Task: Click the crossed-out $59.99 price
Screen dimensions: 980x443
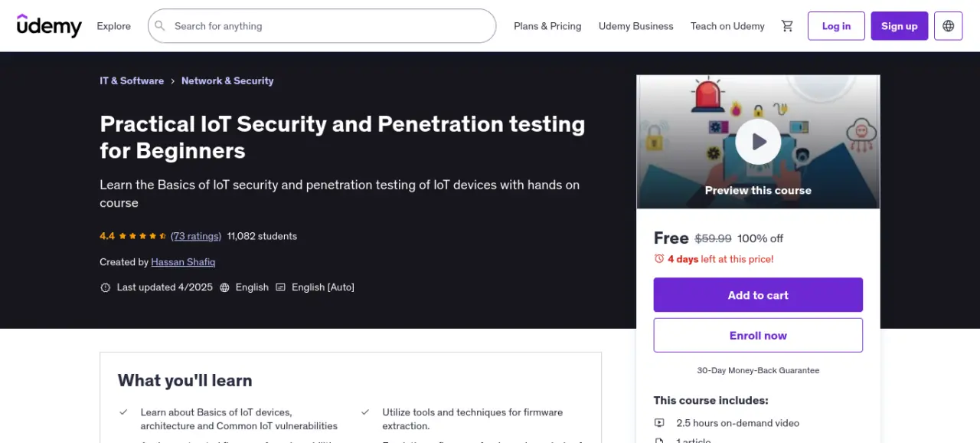Action: (714, 238)
